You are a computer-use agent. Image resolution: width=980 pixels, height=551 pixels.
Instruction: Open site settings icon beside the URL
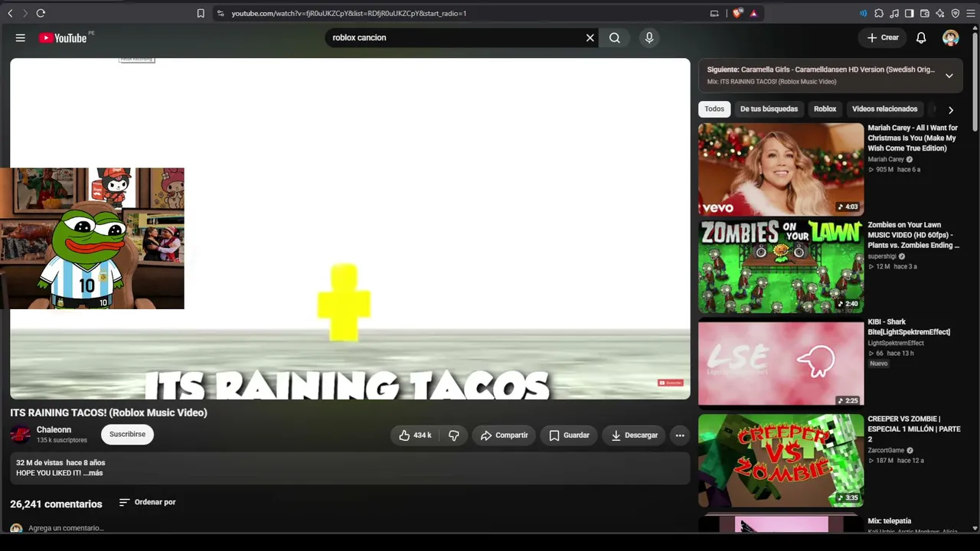[x=220, y=13]
